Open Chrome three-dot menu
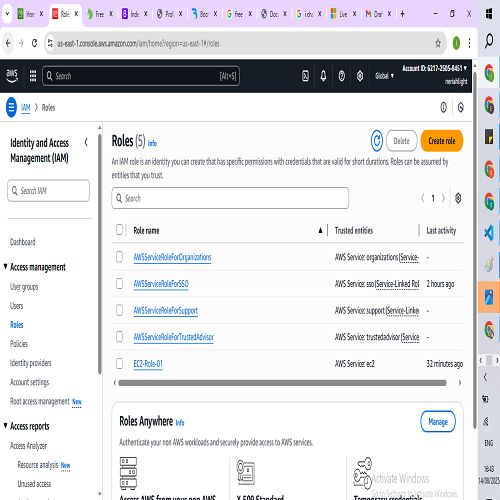500x500 pixels. pos(469,43)
